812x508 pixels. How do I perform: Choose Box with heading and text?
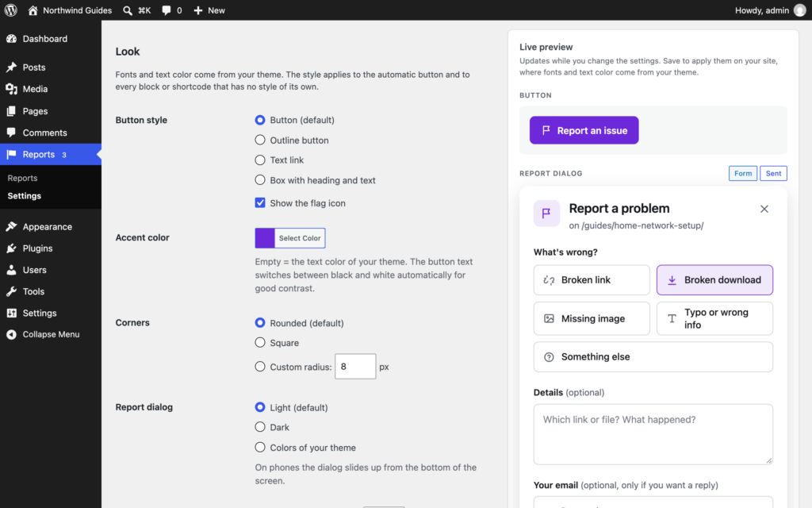260,180
